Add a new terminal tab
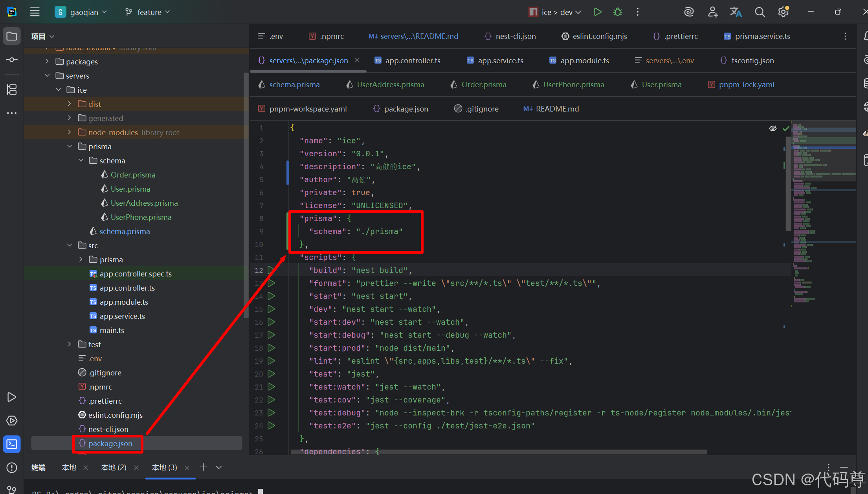Screen dimensions: 868x494 point(203,467)
